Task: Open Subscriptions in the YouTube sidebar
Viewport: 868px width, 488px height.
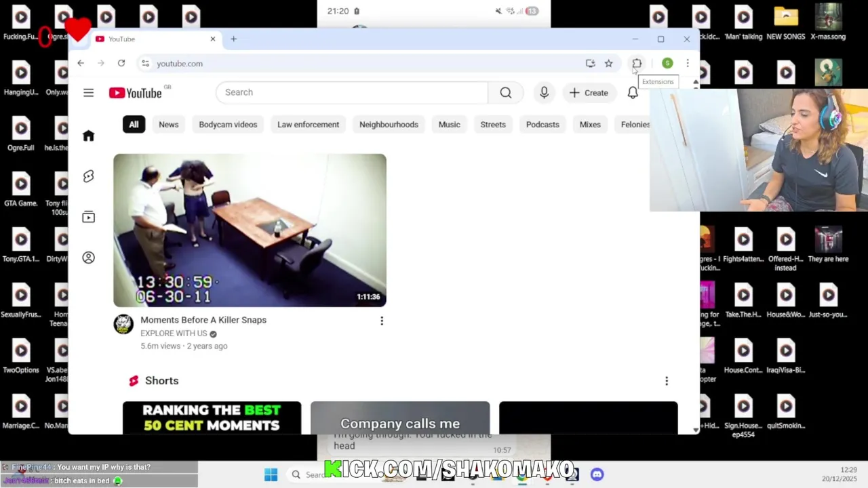Action: tap(88, 217)
